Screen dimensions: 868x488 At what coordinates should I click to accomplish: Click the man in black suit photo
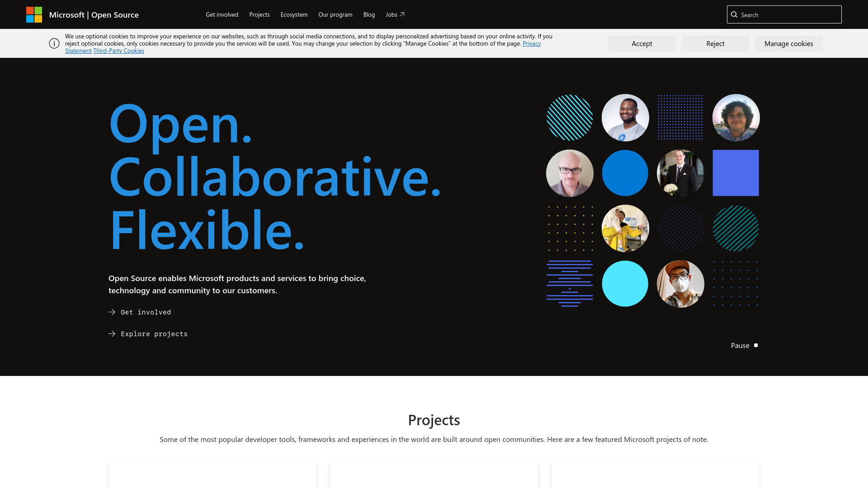[x=680, y=173]
